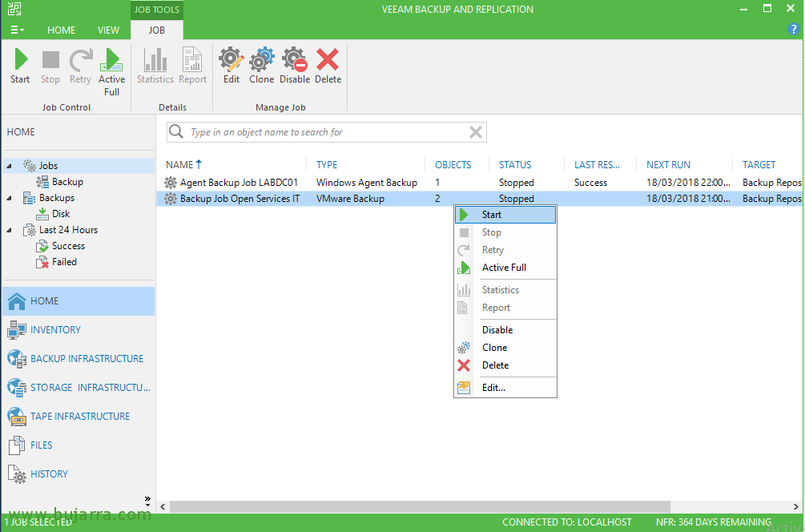
Task: Collapse the Backups tree node
Action: click(10, 198)
